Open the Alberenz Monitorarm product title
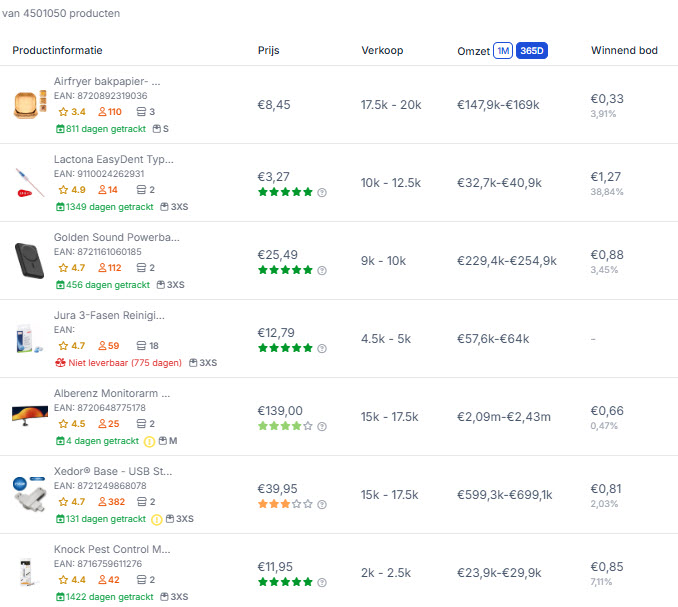The height and width of the screenshot is (607, 678). point(112,393)
